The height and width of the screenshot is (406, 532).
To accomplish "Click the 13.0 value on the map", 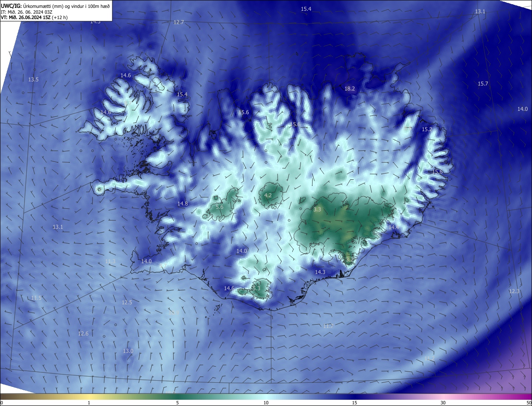I will [x=128, y=351].
